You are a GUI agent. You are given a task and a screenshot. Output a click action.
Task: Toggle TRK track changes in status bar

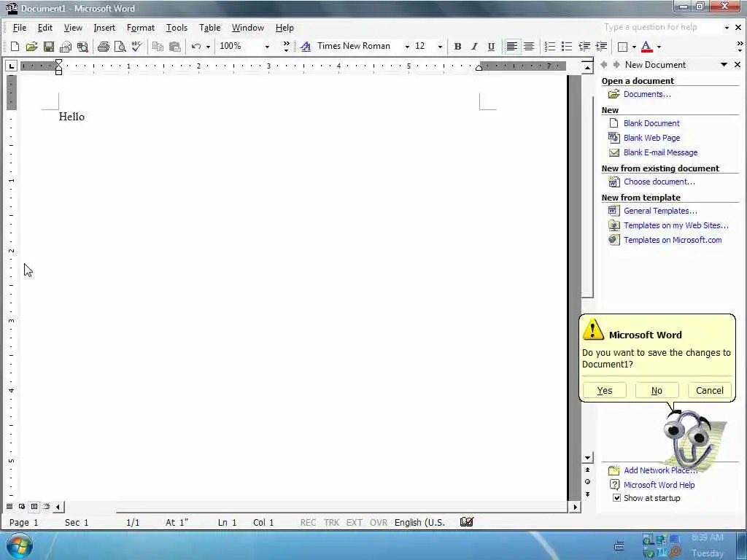[x=332, y=522]
